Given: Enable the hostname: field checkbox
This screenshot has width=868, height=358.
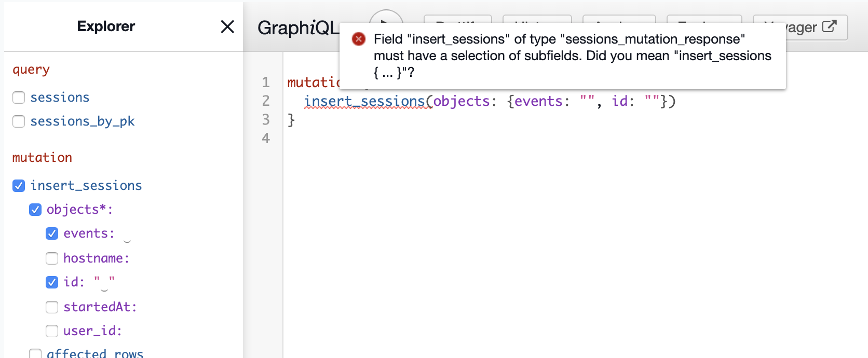Looking at the screenshot, I should 52,258.
